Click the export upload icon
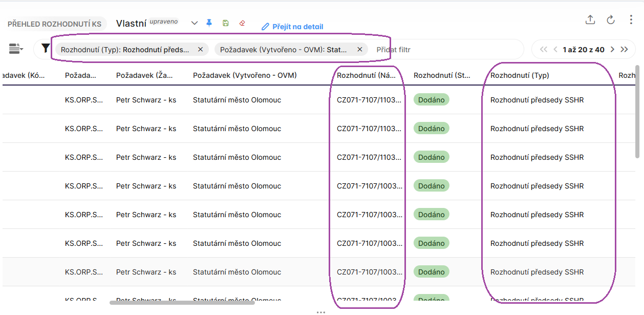Image resolution: width=644 pixels, height=315 pixels. (x=590, y=20)
